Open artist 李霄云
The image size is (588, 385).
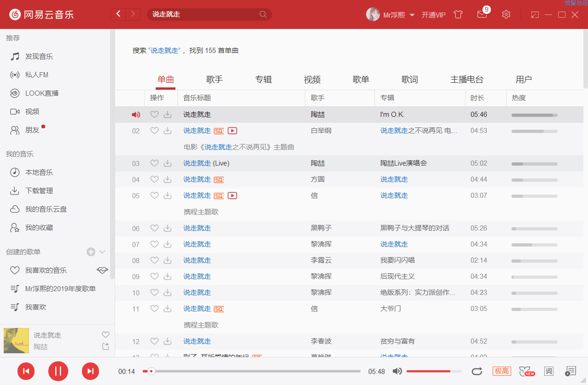point(321,260)
